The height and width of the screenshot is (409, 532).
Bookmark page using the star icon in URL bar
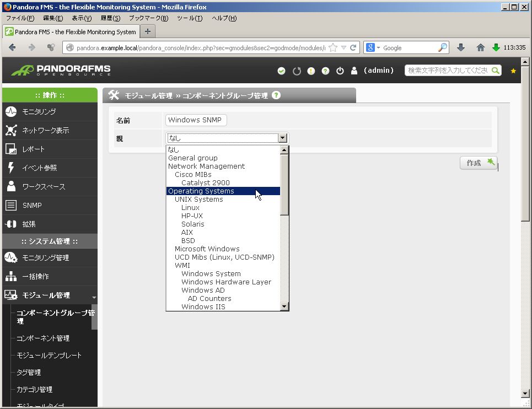point(333,47)
